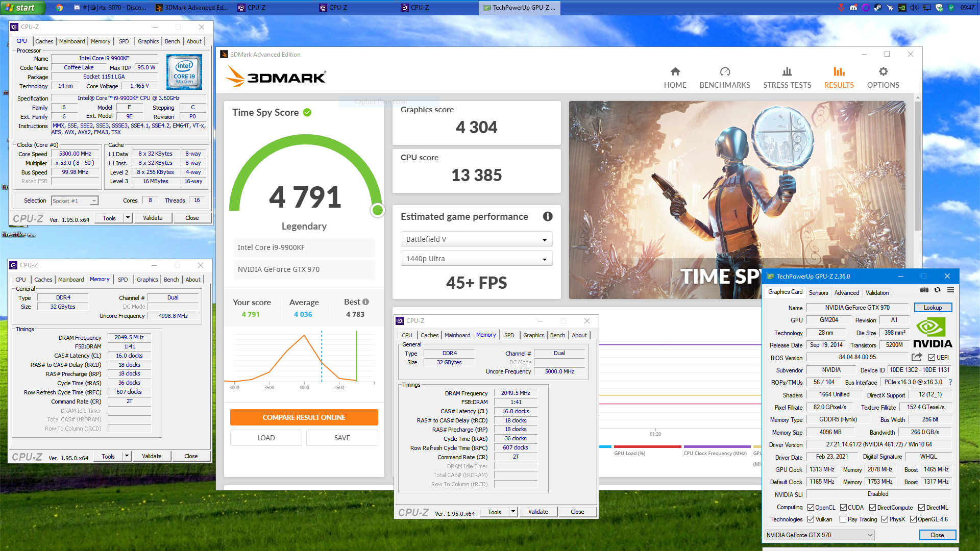Image resolution: width=980 pixels, height=551 pixels.
Task: Expand Tools arrow in lower-left CPU-Z Memory window
Action: [127, 456]
